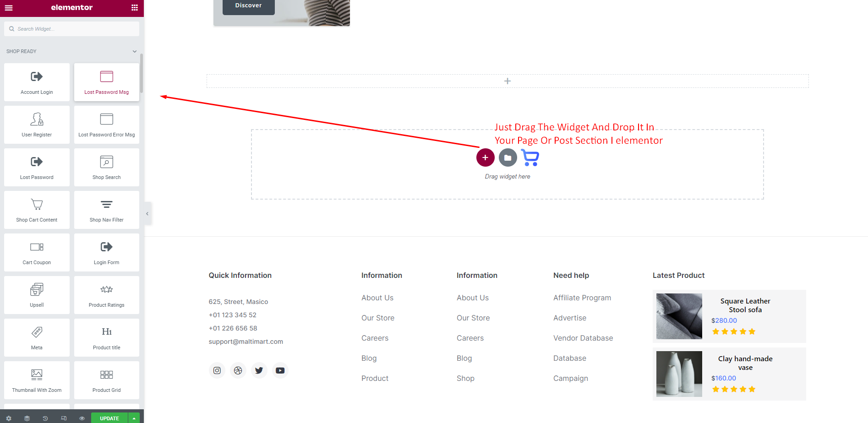
Task: Open the revision history icon
Action: pos(45,418)
